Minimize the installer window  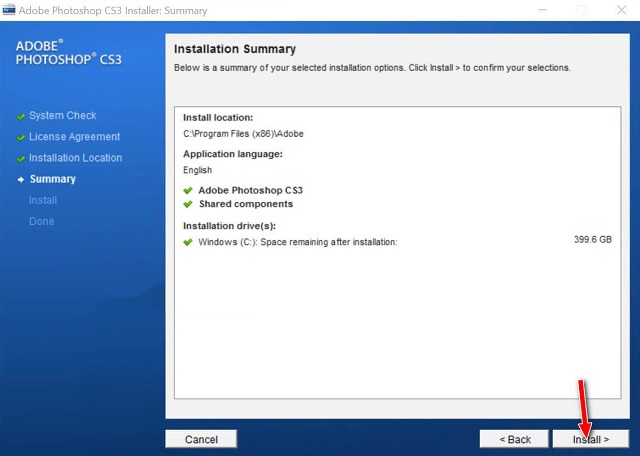pyautogui.click(x=542, y=10)
